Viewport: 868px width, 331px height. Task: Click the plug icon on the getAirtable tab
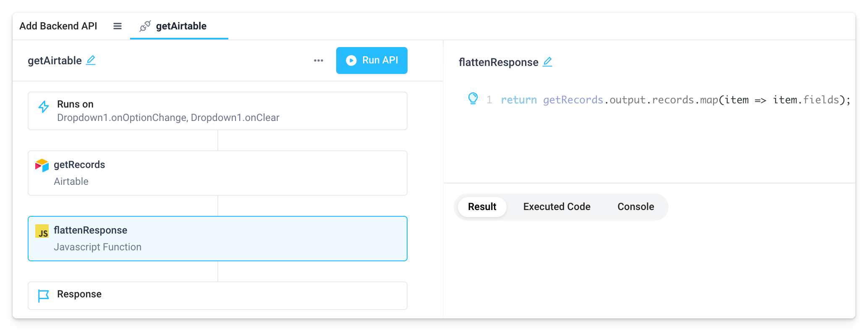point(146,26)
